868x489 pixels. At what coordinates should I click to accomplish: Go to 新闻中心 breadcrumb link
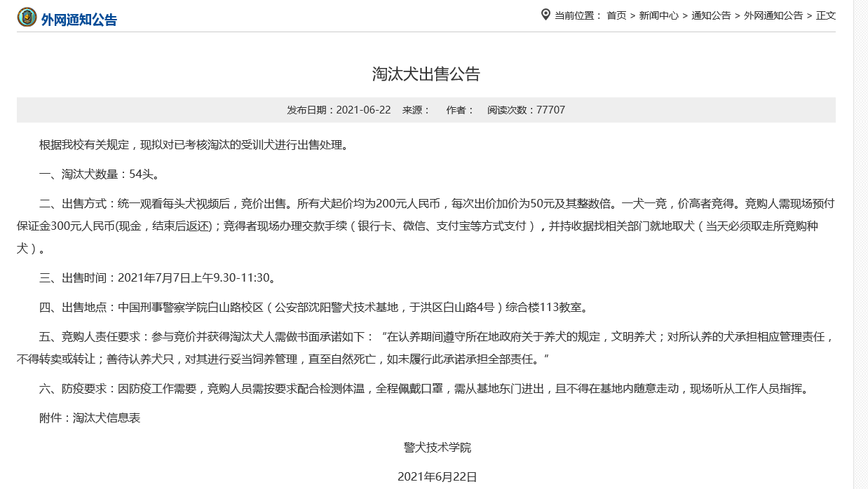coord(658,15)
